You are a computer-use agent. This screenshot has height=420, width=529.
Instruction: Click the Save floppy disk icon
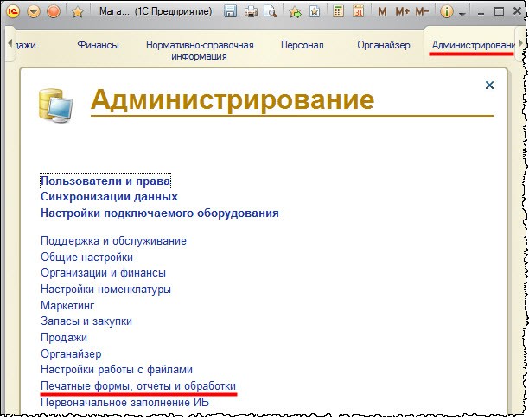[230, 11]
